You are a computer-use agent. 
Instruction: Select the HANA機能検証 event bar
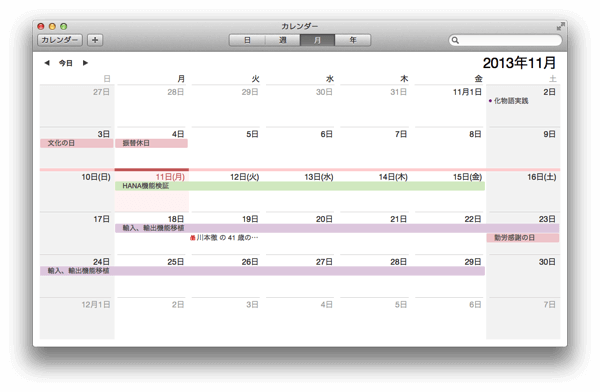(300, 186)
